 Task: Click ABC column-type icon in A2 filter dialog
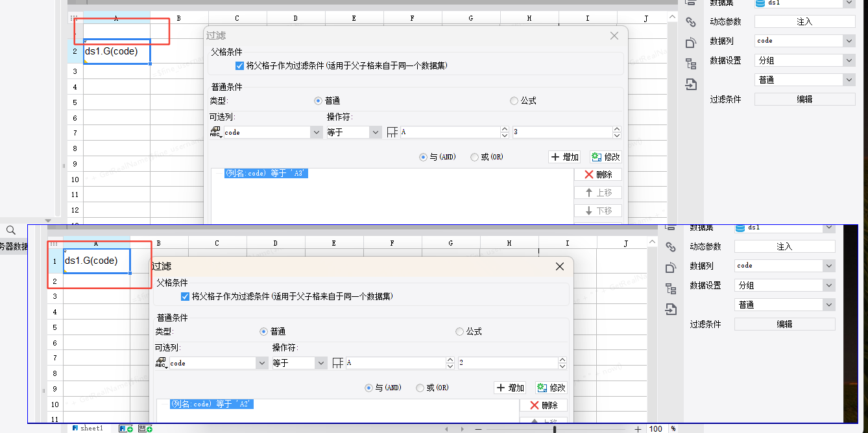(162, 363)
